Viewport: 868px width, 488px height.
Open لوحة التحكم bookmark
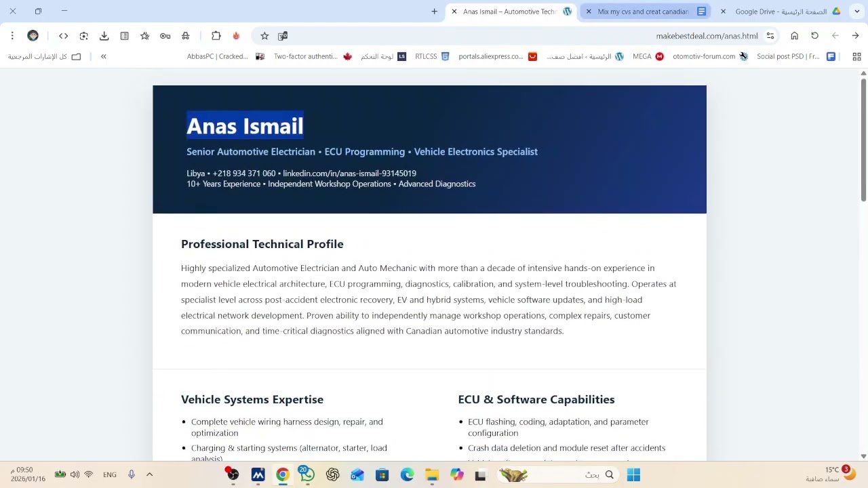coord(383,56)
